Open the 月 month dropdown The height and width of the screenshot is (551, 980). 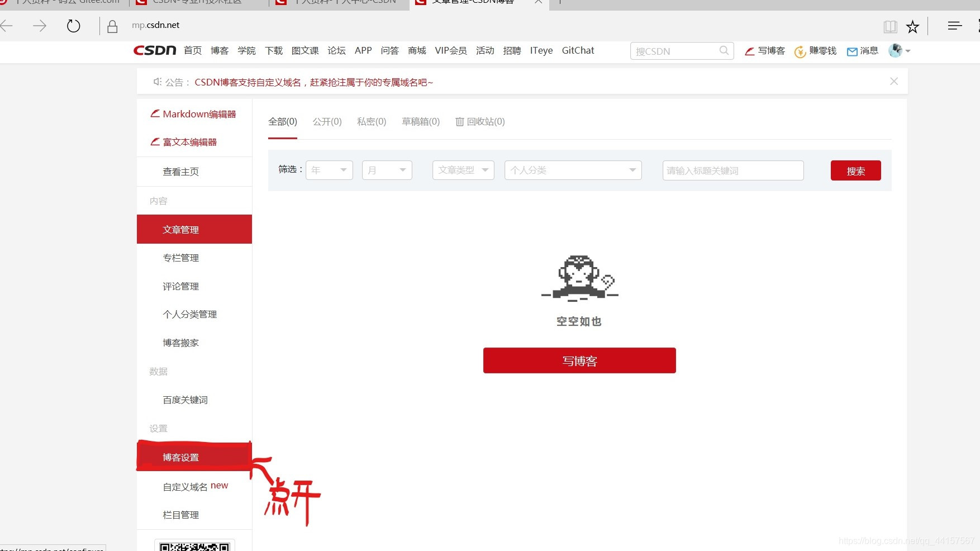pyautogui.click(x=387, y=170)
